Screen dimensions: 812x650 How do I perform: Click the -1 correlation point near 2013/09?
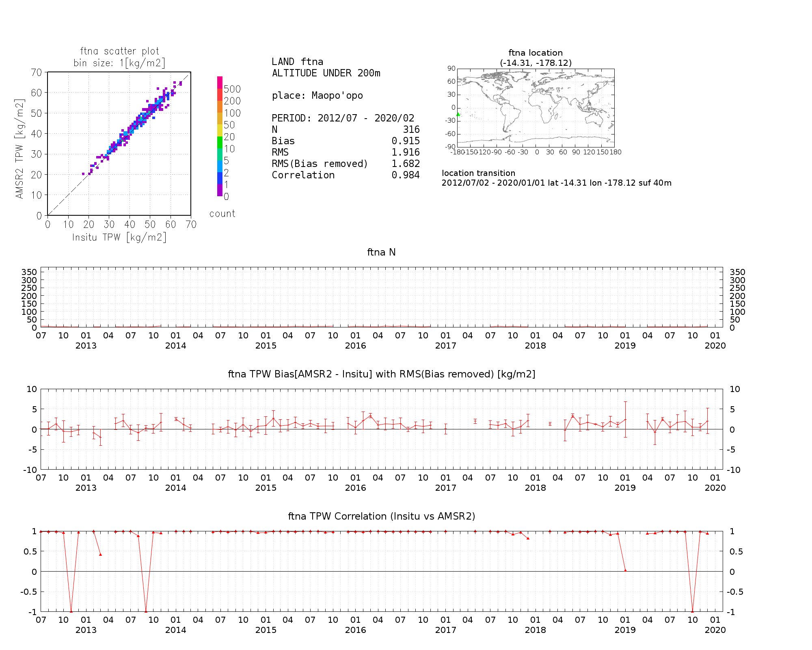pyautogui.click(x=146, y=611)
